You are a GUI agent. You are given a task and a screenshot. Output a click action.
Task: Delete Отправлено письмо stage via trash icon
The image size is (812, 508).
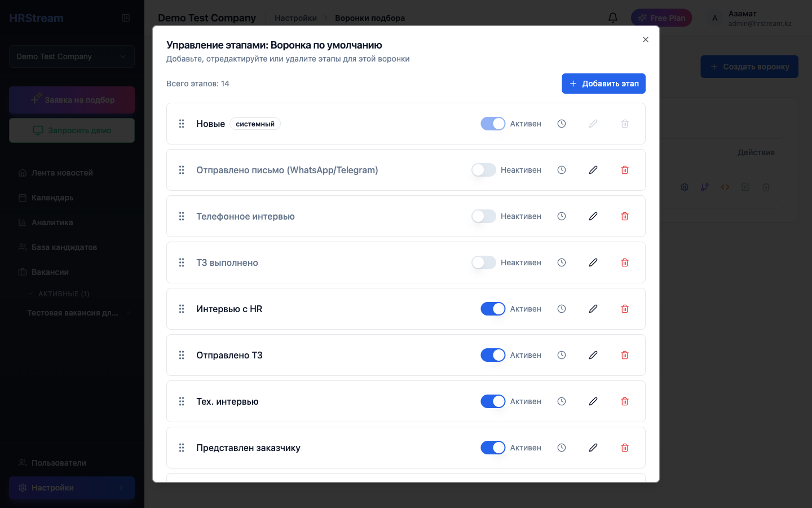(x=624, y=170)
